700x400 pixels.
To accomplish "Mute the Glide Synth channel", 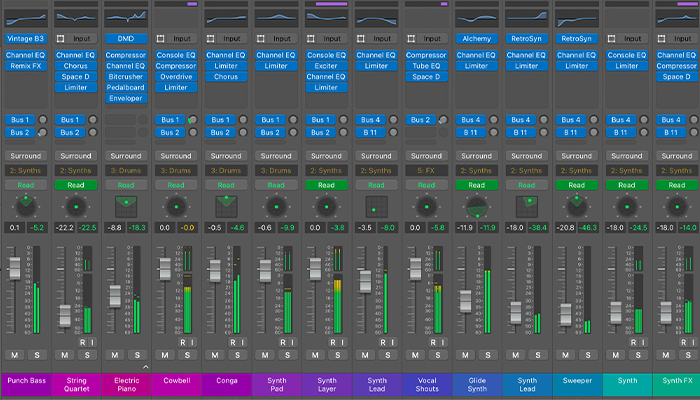I will coord(465,355).
